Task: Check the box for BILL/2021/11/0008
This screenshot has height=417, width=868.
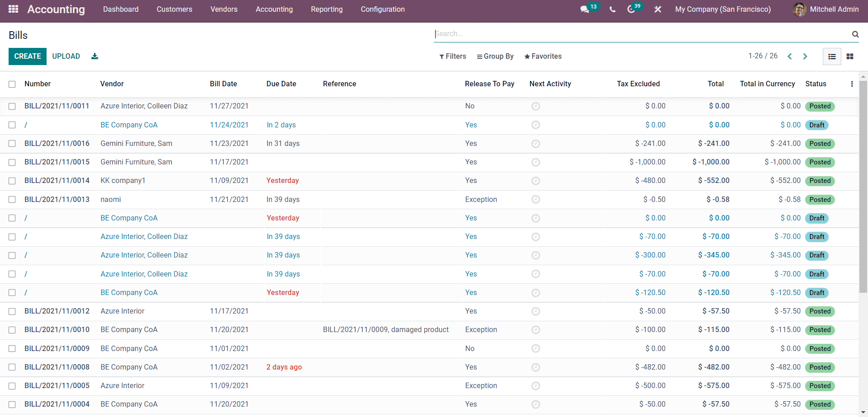Action: point(12,367)
